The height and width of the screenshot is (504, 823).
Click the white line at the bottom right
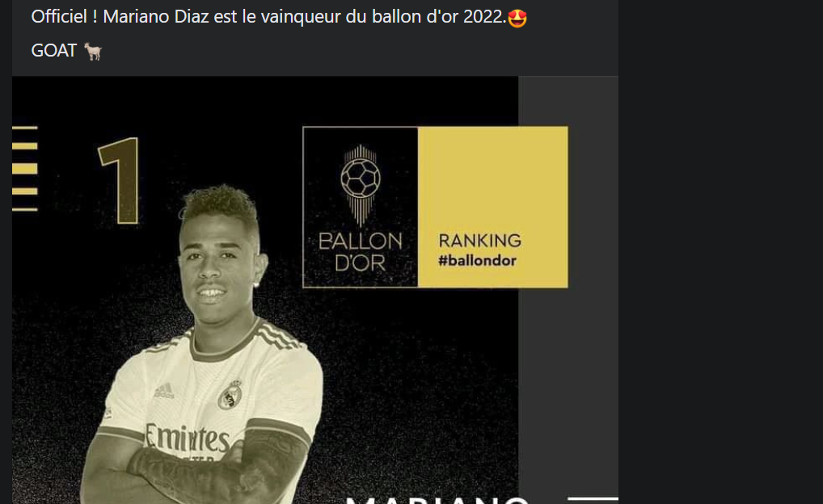(x=593, y=499)
